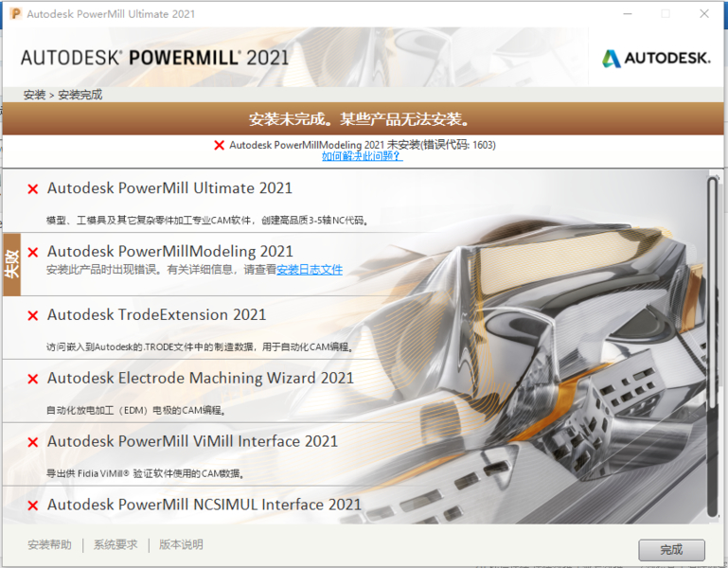Click the Fidia ViMill description text

(x=146, y=473)
